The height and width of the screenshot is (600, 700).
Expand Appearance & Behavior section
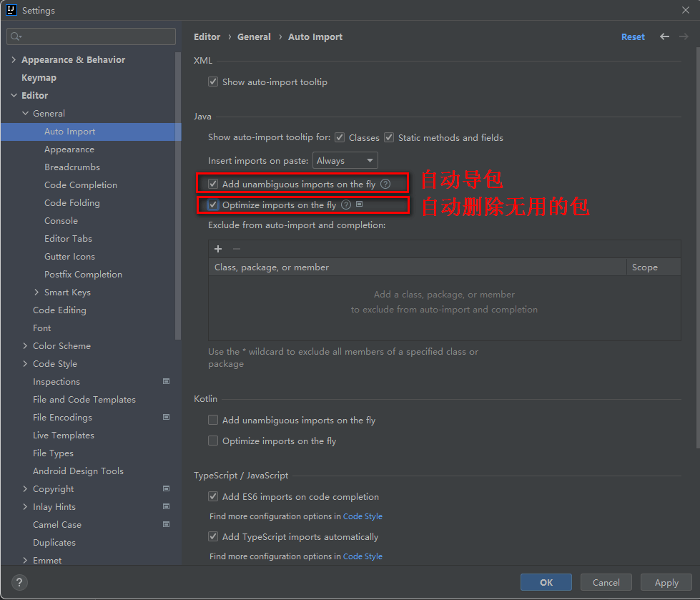(14, 59)
